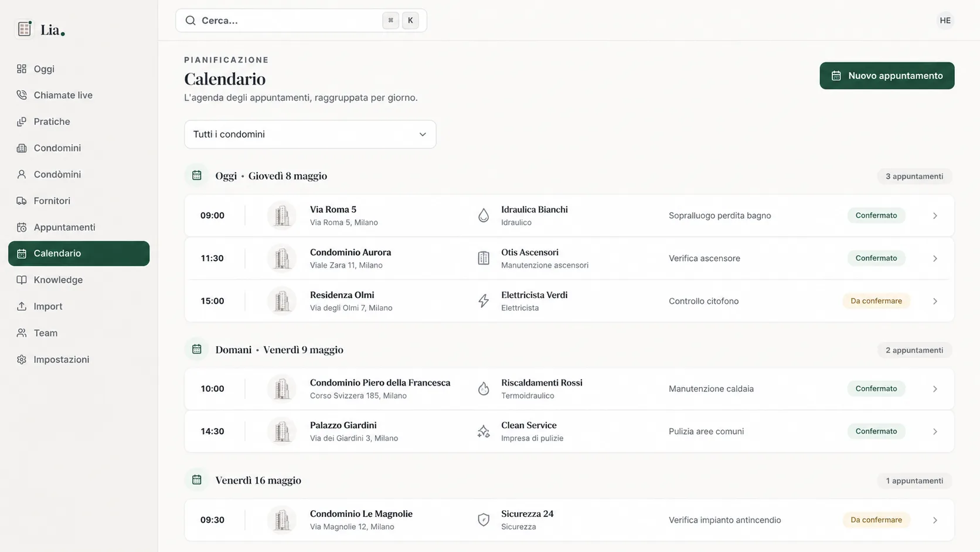
Task: Click the Nuovo appuntamento button
Action: coord(887,76)
